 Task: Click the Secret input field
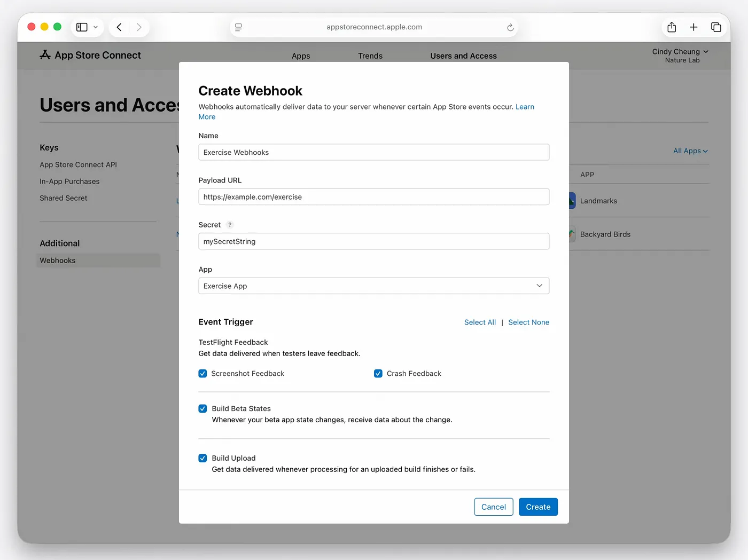374,241
